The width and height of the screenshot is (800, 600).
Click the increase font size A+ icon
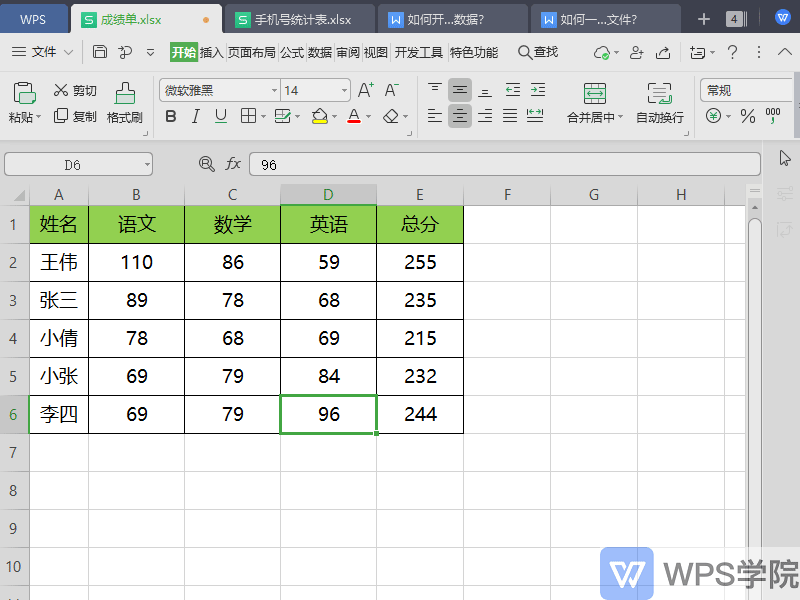(x=366, y=90)
